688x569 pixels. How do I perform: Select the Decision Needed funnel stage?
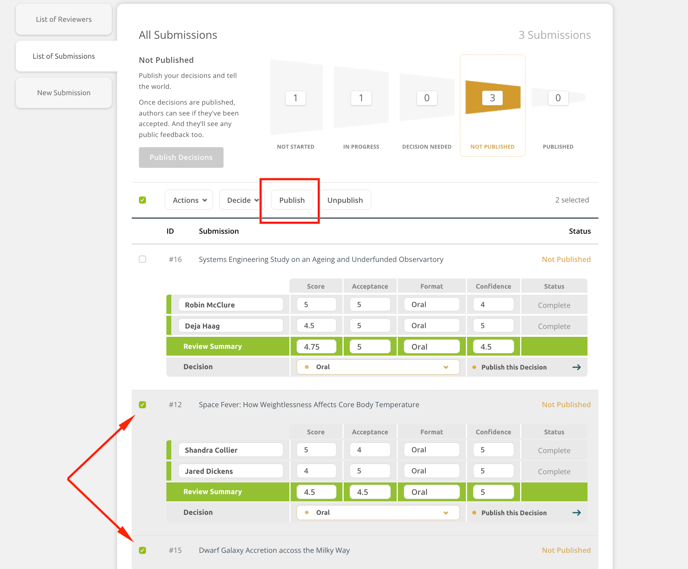[x=427, y=99]
